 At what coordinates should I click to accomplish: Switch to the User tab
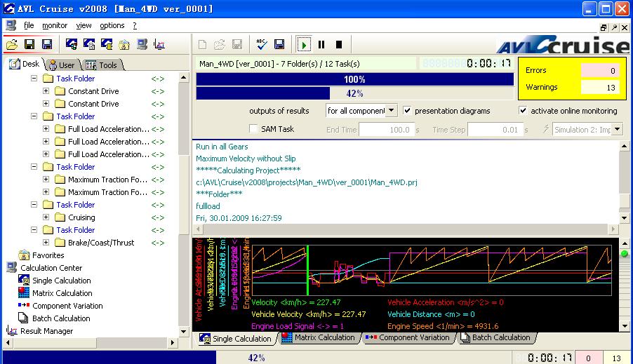62,65
